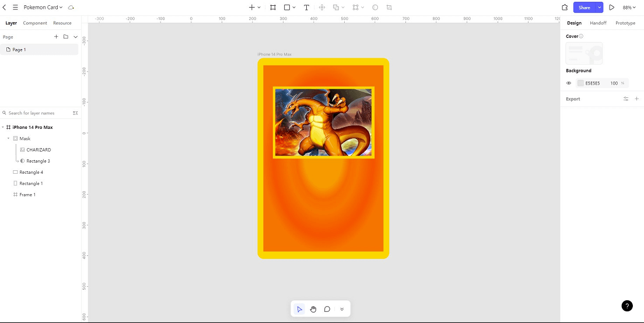644x323 pixels.
Task: Click the Cover info icon
Action: (x=581, y=36)
